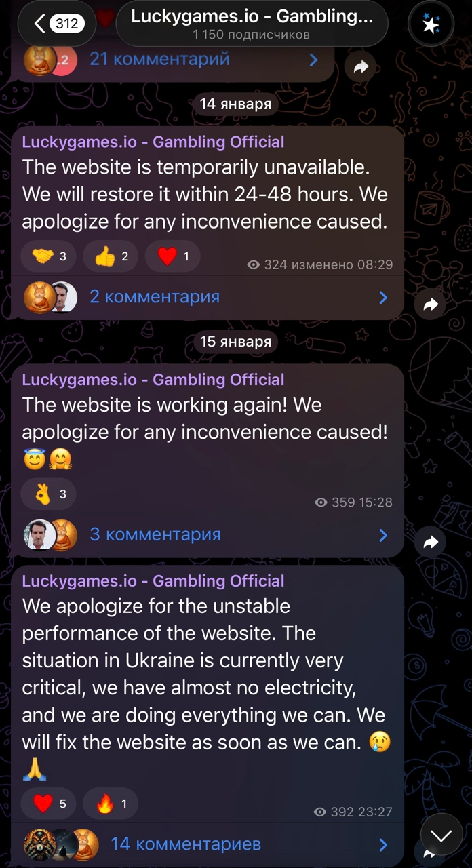Tap the commenter avatars beside 3 комментария

(x=51, y=534)
